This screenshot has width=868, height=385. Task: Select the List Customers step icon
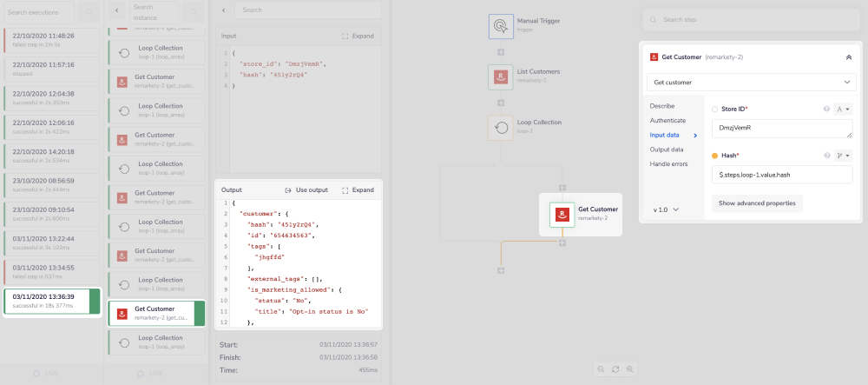coord(501,76)
